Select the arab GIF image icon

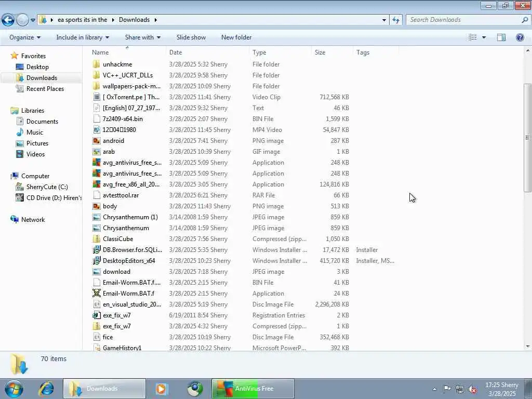[x=97, y=151]
